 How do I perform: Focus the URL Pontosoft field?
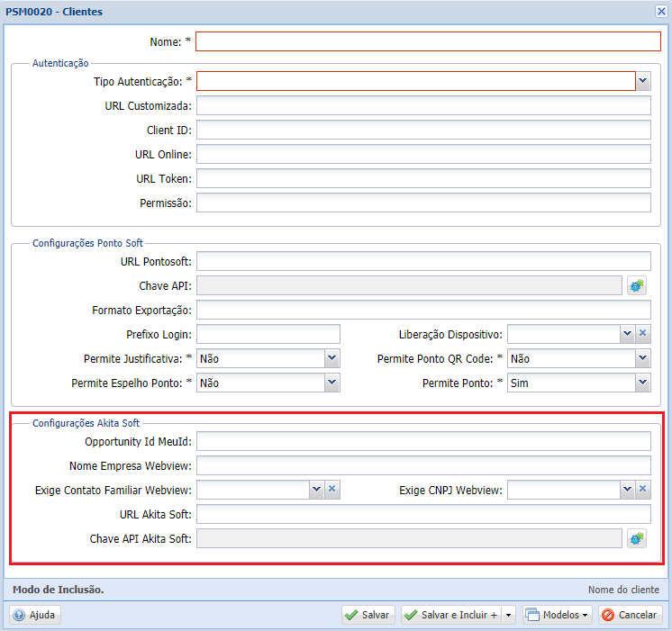423,261
